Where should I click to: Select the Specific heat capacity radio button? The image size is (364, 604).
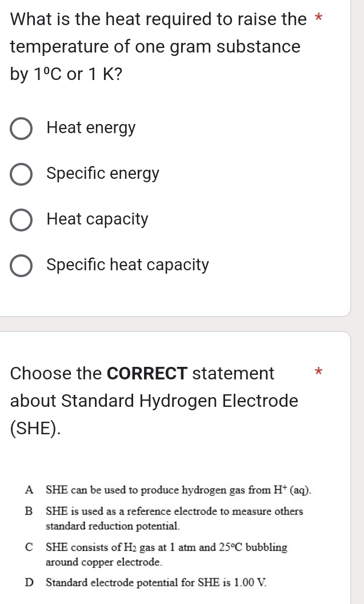point(21,266)
